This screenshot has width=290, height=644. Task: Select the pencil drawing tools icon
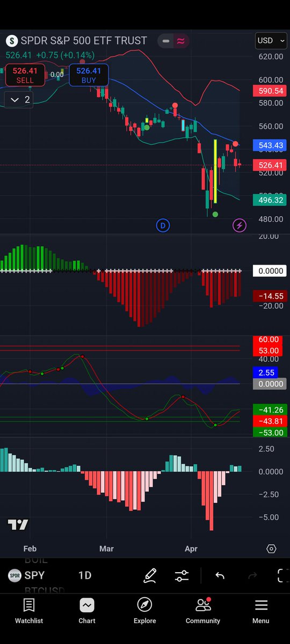[150, 576]
